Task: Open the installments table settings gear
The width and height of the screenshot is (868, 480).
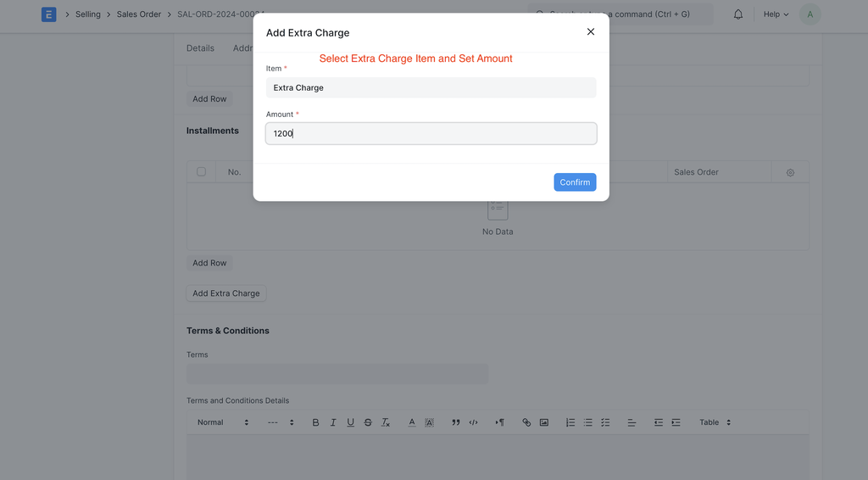Action: point(790,173)
